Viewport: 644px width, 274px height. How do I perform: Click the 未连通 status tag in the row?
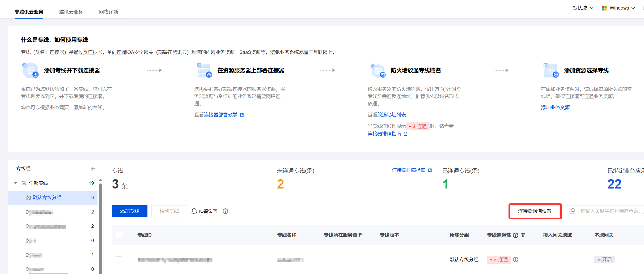click(499, 260)
